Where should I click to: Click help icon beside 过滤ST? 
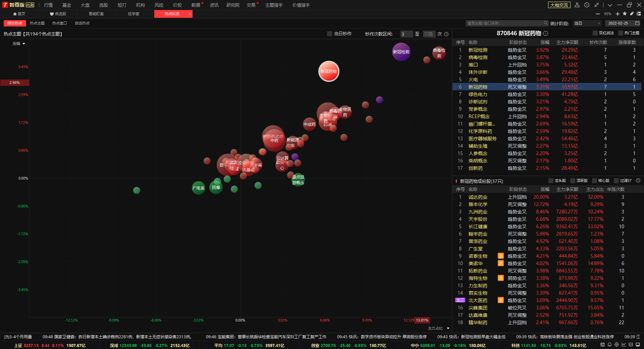click(638, 181)
